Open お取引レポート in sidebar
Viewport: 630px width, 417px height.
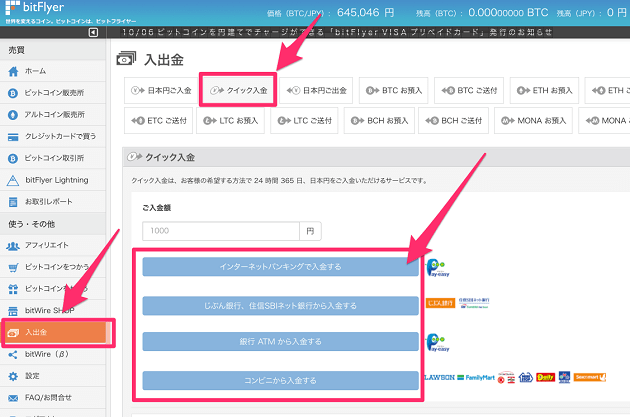tap(53, 202)
